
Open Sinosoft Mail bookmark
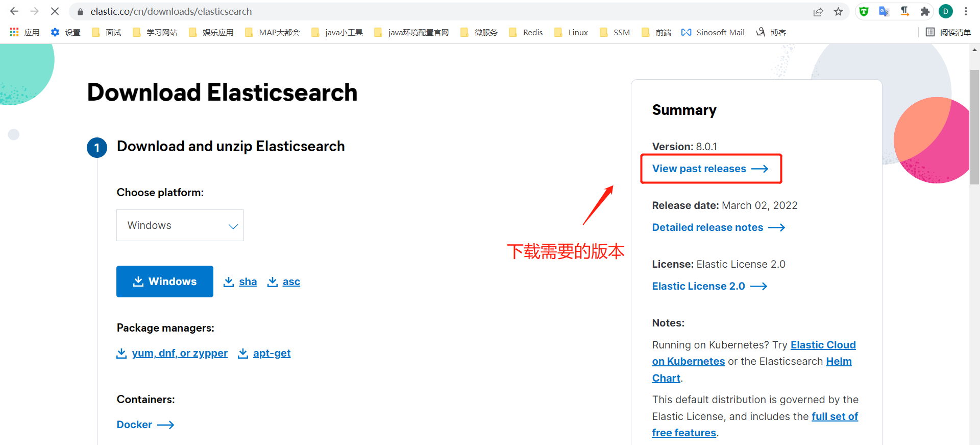coord(713,32)
